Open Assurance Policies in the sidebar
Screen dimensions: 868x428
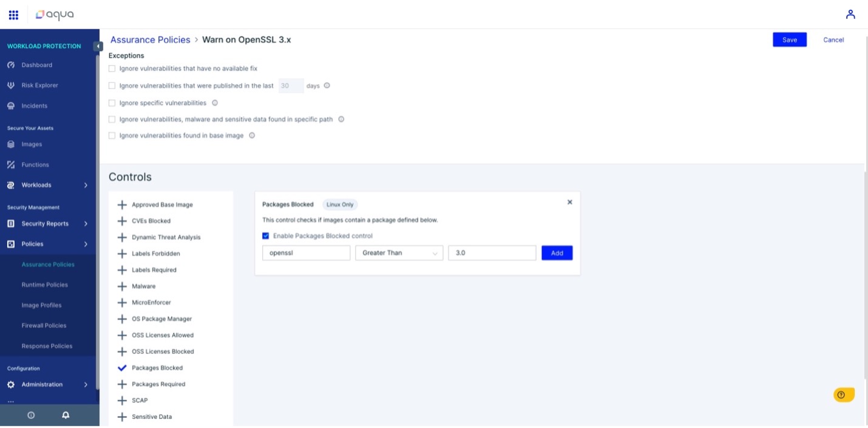(x=48, y=265)
